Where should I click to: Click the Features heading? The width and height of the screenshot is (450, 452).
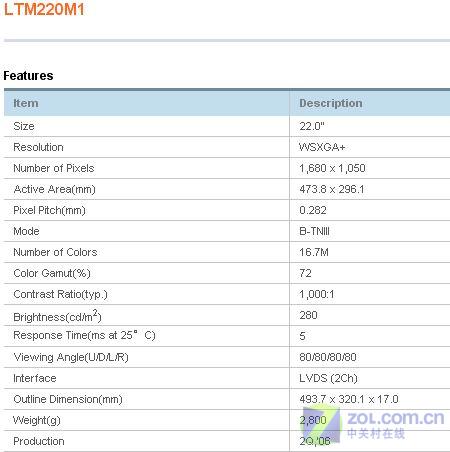pyautogui.click(x=28, y=76)
